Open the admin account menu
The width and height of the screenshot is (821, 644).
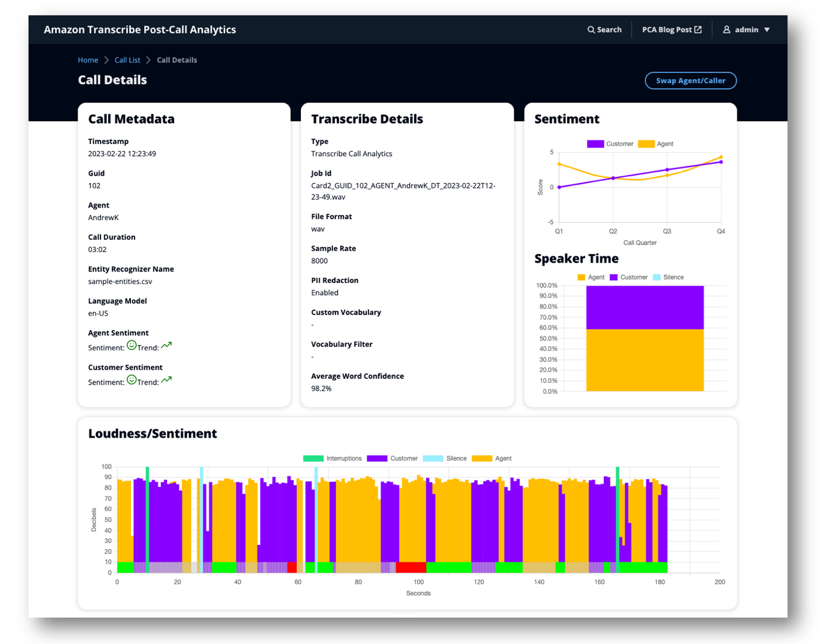(x=746, y=30)
